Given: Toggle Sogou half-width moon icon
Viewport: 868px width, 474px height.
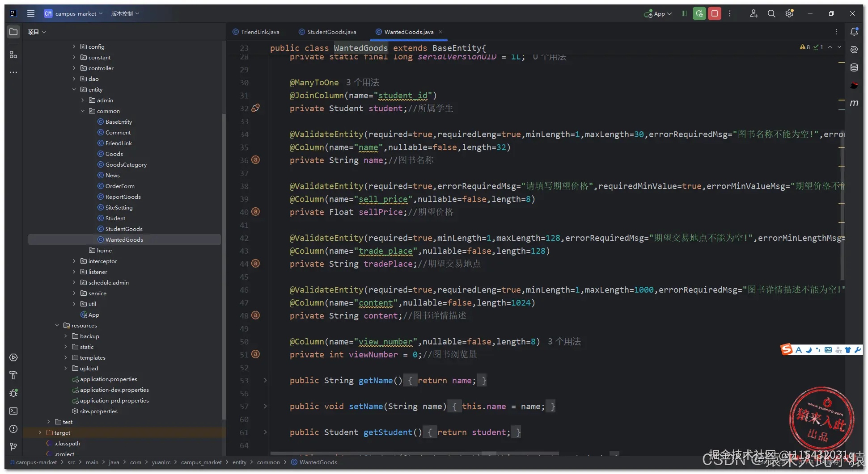Looking at the screenshot, I should coord(809,350).
